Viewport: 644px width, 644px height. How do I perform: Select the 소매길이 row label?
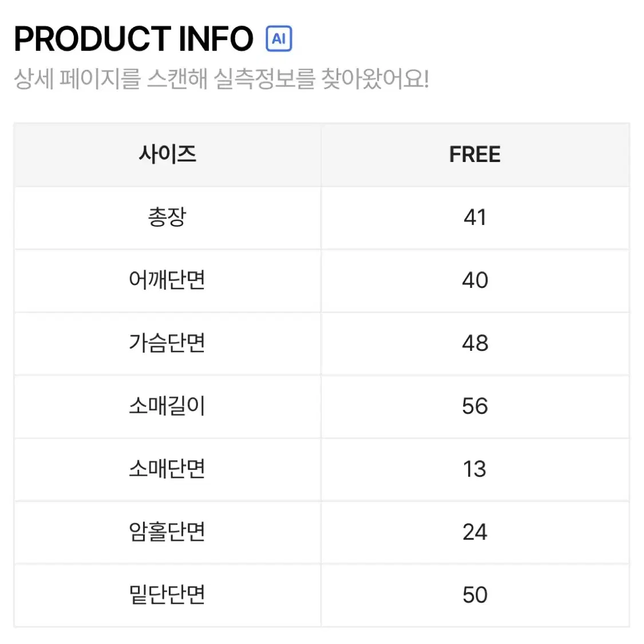(x=168, y=406)
